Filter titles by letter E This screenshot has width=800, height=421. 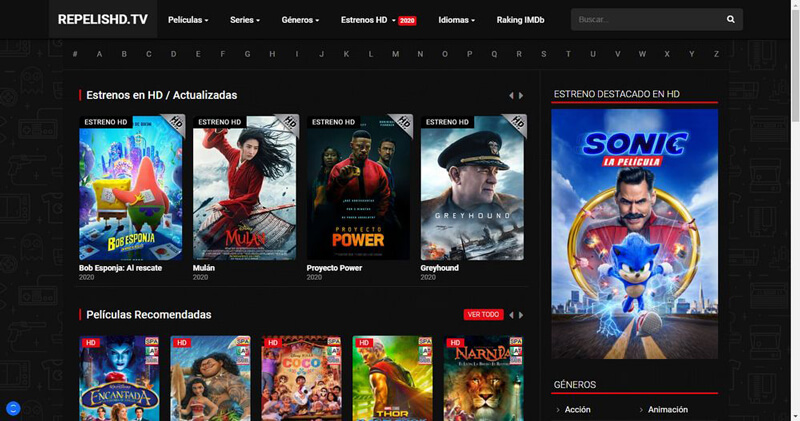198,54
